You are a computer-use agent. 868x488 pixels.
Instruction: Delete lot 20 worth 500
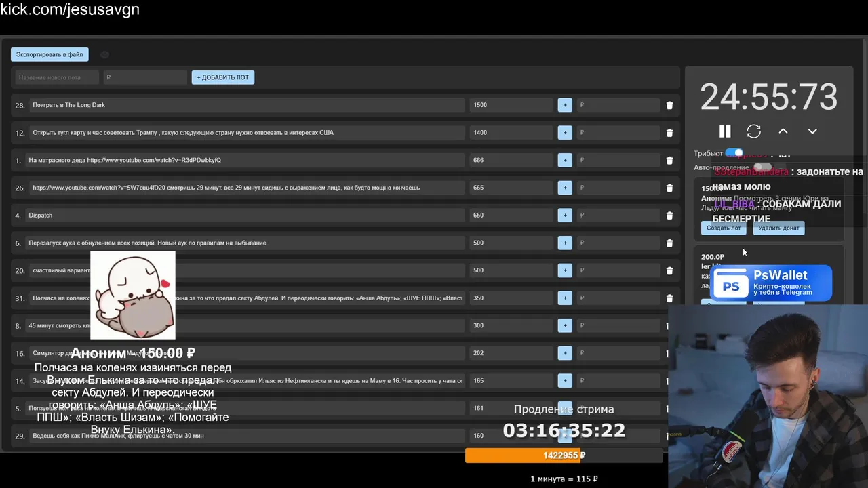pyautogui.click(x=669, y=270)
